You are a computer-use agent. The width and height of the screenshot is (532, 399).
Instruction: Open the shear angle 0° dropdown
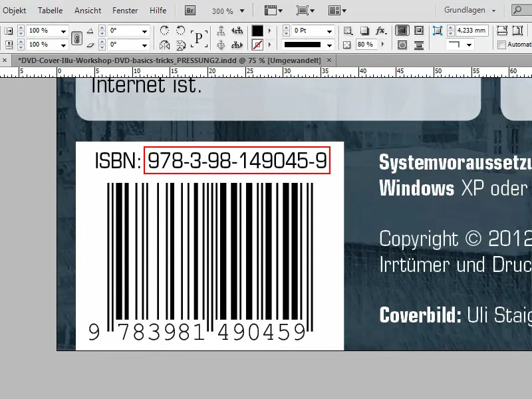coord(144,45)
